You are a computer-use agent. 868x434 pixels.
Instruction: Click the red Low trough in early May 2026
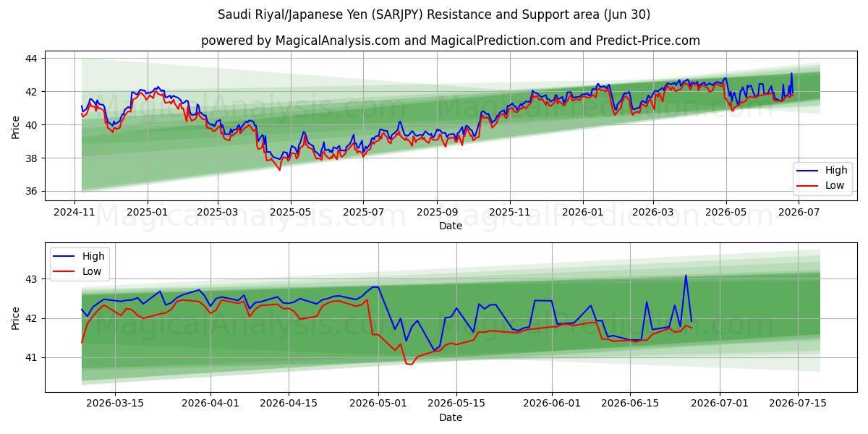point(411,365)
